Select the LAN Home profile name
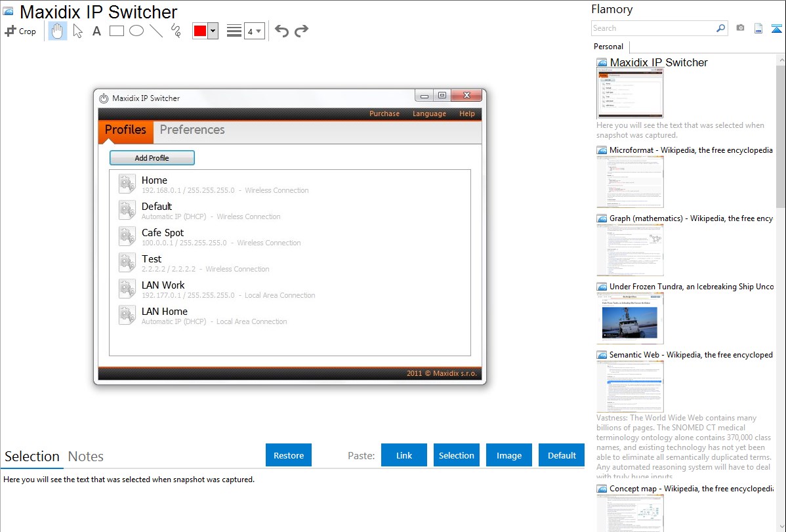 point(165,312)
